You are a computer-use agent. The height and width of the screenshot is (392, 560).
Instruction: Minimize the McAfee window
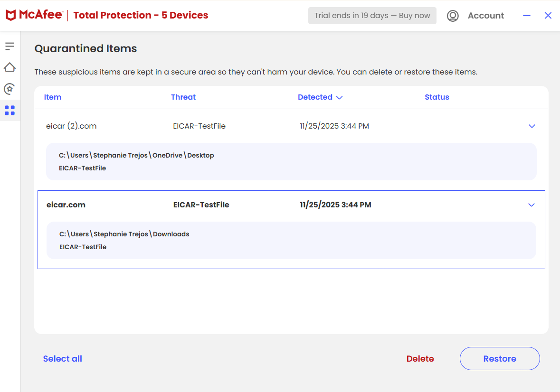[526, 16]
